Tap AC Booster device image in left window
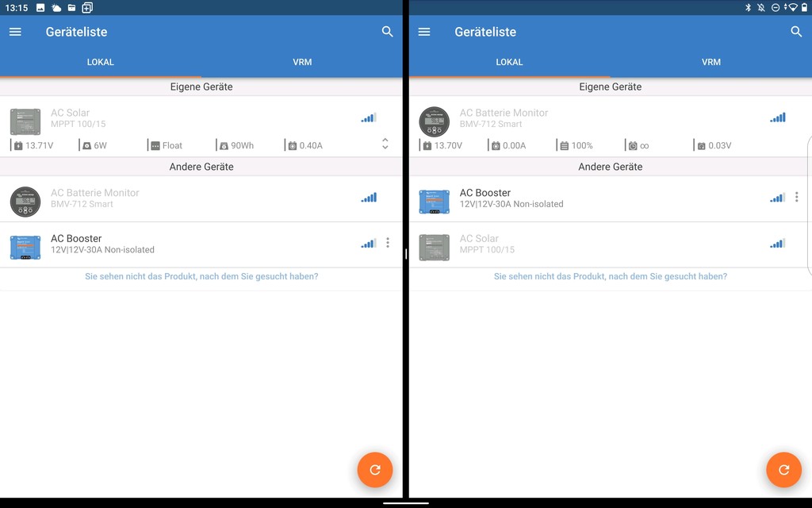 point(25,248)
